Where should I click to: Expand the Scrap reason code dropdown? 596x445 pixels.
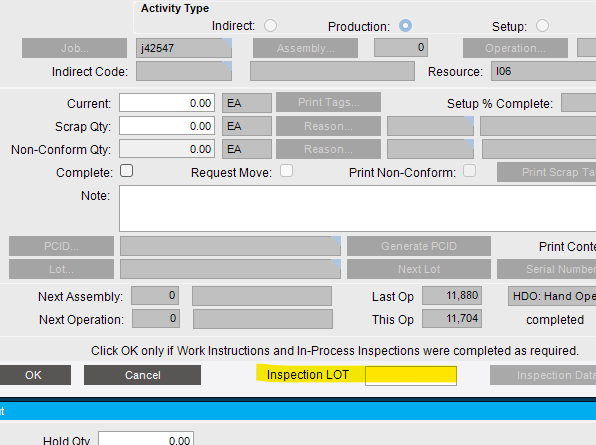tap(469, 121)
